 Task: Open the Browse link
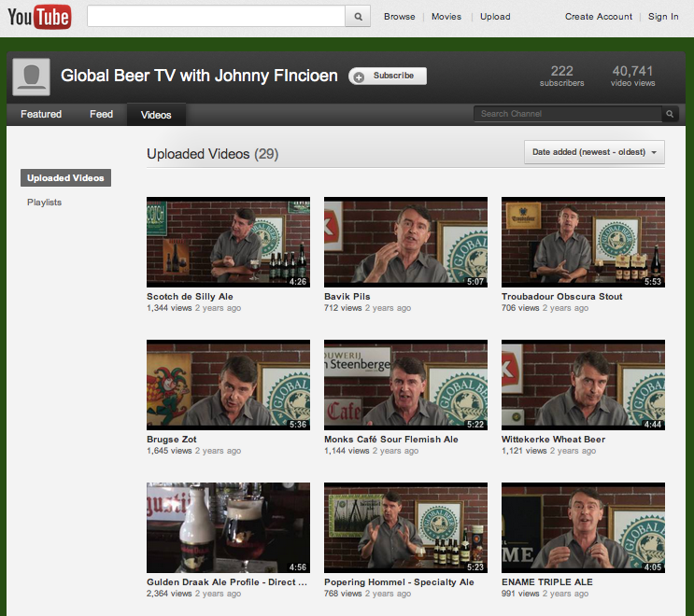pyautogui.click(x=399, y=17)
